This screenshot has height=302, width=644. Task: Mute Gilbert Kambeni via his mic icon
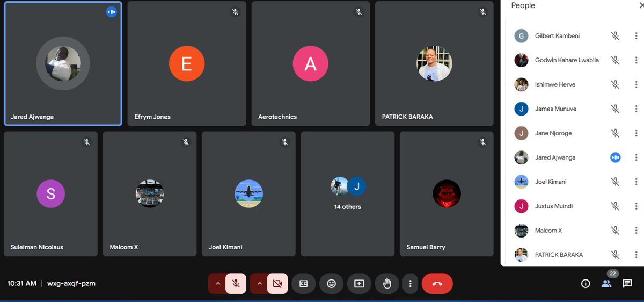click(615, 36)
